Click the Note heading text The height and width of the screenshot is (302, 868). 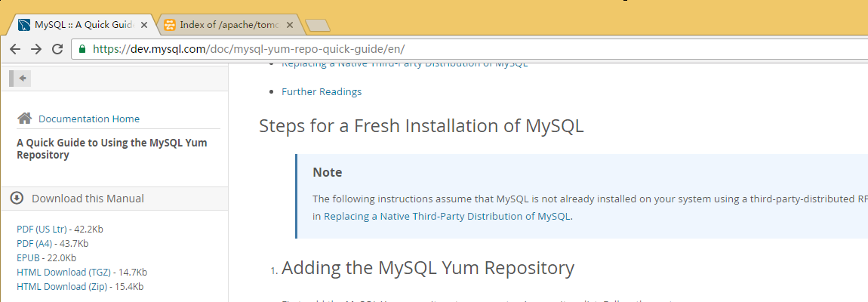click(327, 172)
